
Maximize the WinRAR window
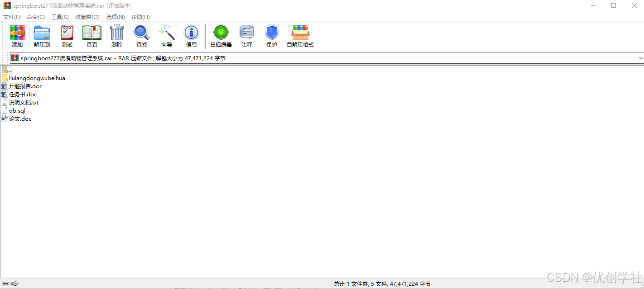click(614, 5)
